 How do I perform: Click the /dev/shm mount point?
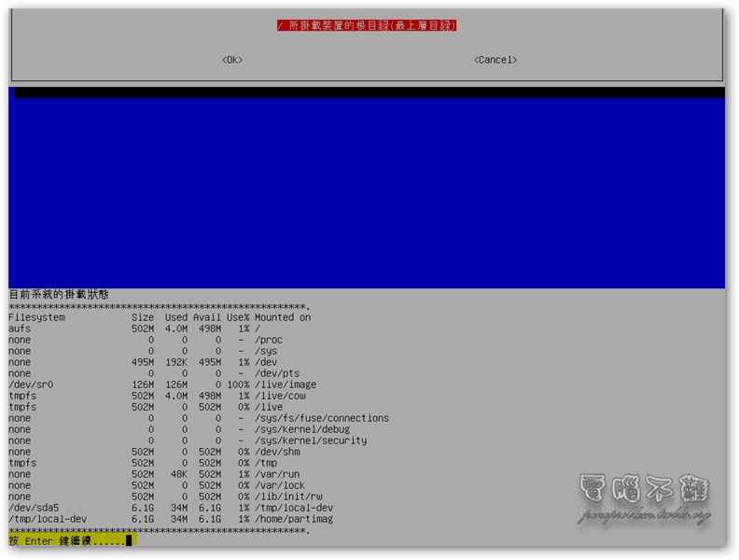tap(280, 452)
